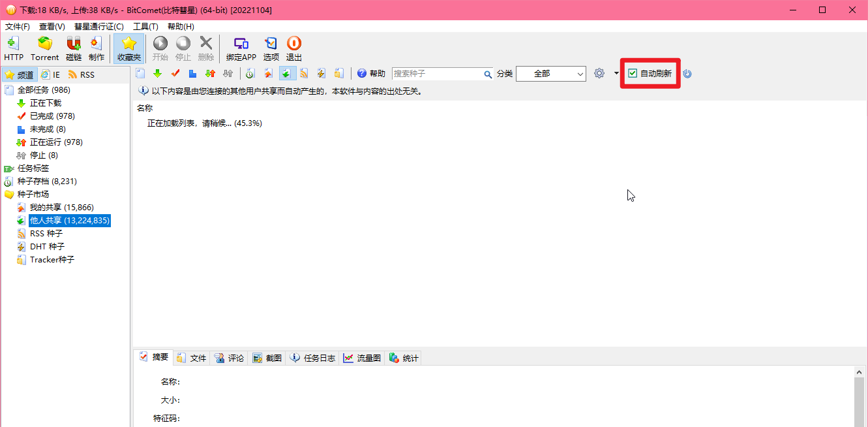The width and height of the screenshot is (868, 427).
Task: Select DHT 种子 in tree
Action: coord(47,247)
